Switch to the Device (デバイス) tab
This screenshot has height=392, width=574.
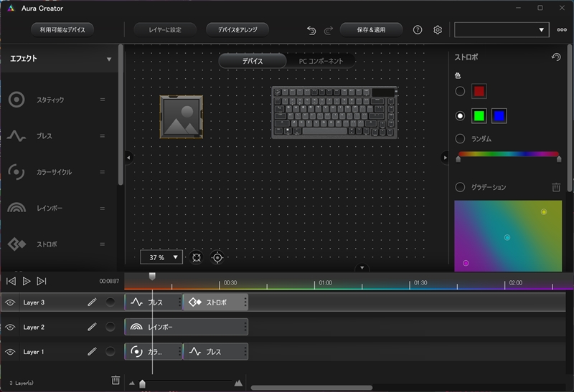pyautogui.click(x=253, y=61)
